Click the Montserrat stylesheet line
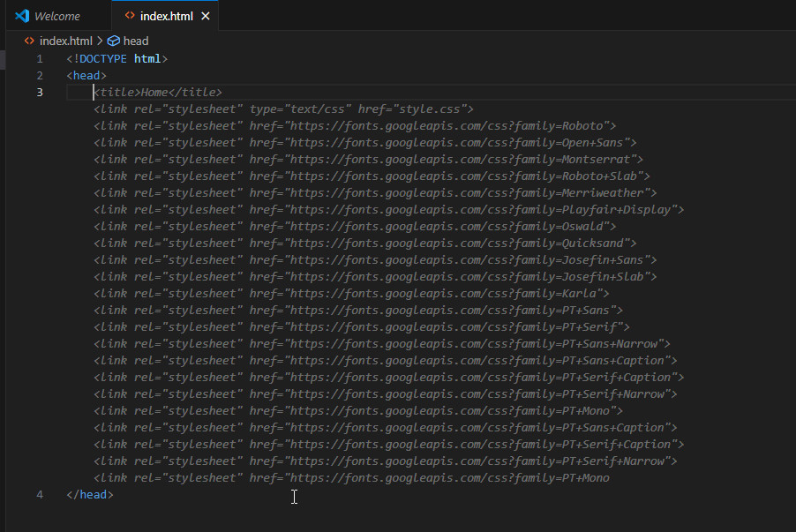 click(x=368, y=160)
